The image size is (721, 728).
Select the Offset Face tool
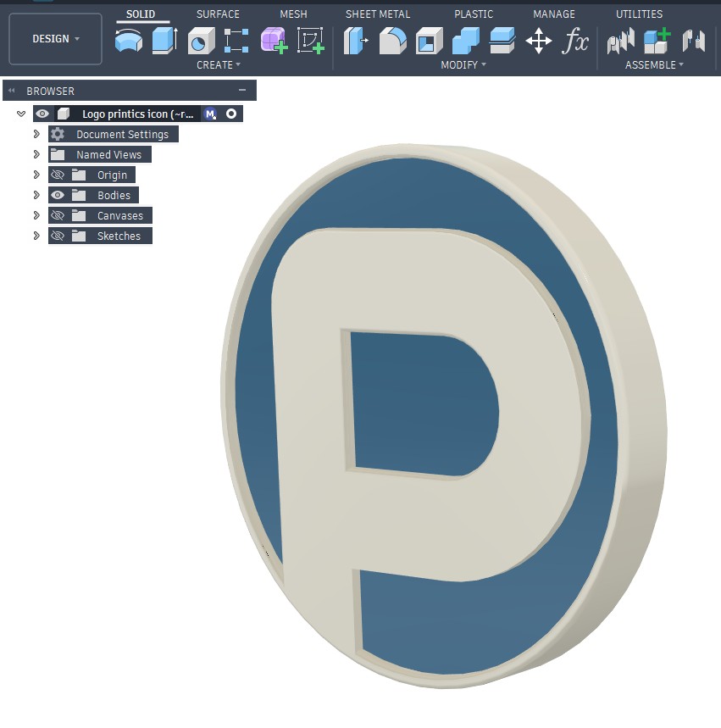coord(502,41)
